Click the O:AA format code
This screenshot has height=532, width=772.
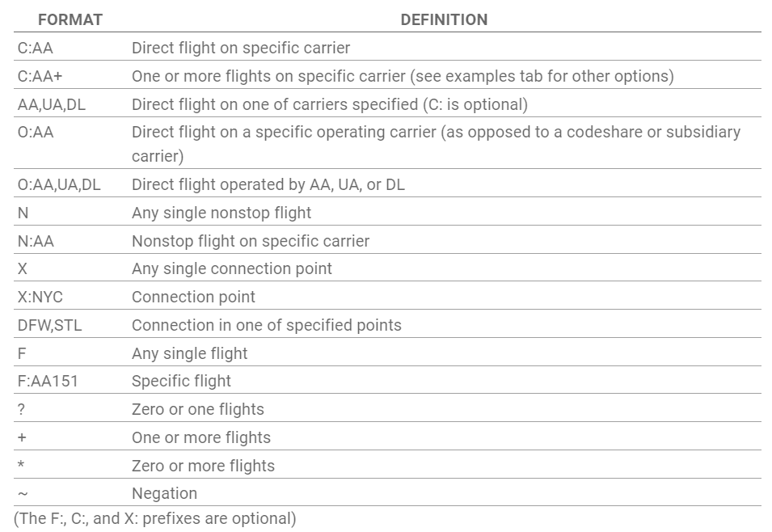(36, 133)
